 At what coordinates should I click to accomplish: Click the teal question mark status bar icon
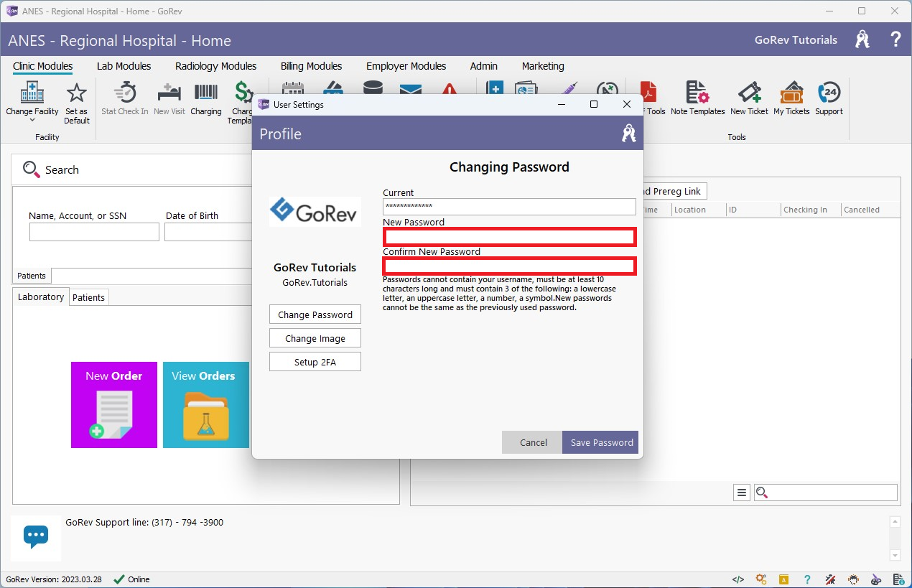coord(808,579)
